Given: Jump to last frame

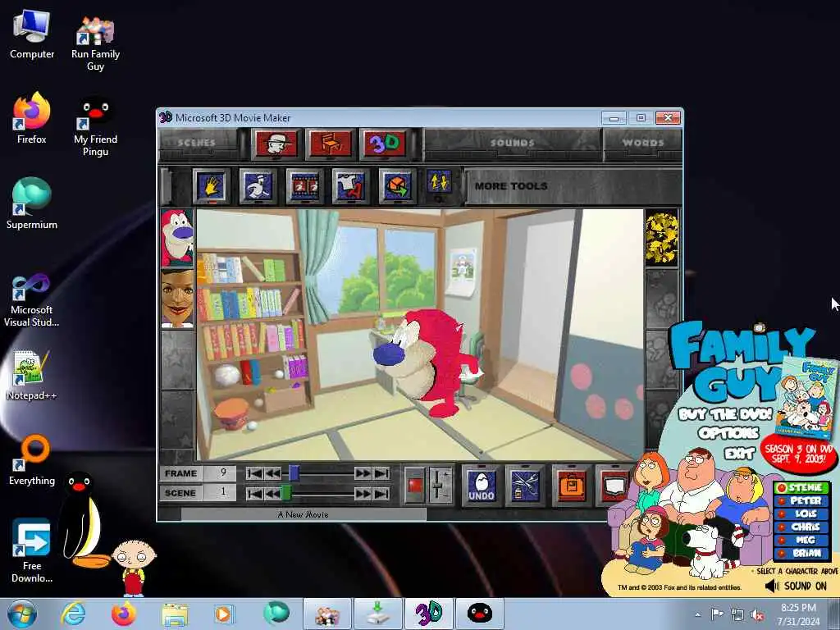Looking at the screenshot, I should click(381, 473).
